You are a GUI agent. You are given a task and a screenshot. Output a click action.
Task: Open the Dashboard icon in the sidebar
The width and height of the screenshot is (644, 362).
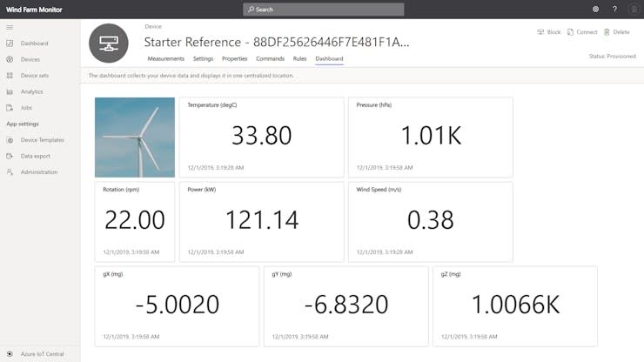[10, 44]
